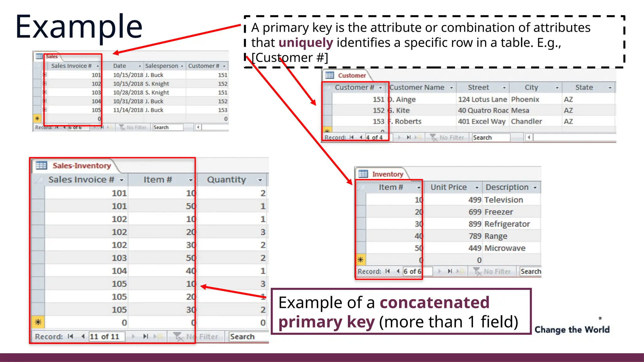Open Quantity column dropdown arrow

[260, 180]
